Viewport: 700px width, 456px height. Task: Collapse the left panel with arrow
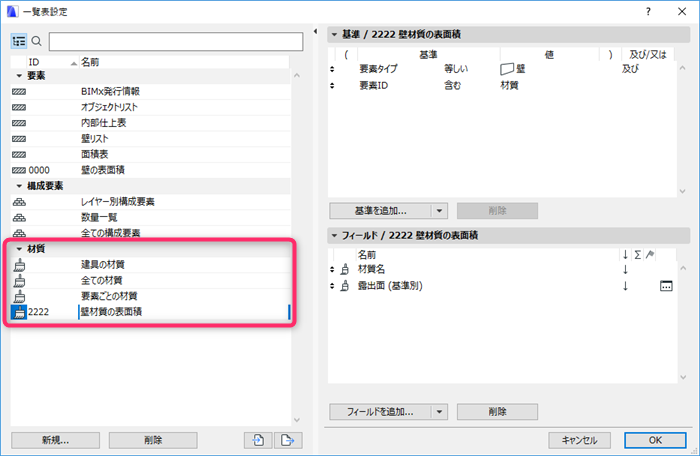click(x=315, y=31)
